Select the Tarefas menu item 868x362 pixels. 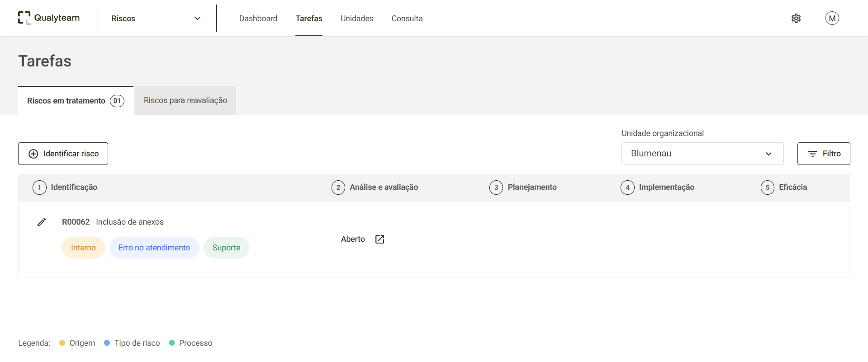pos(309,19)
